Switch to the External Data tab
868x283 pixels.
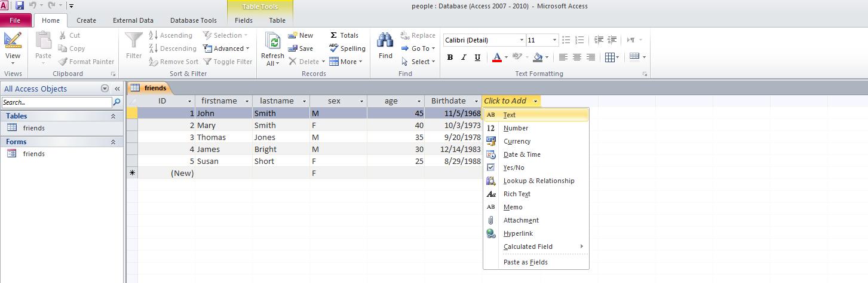tap(133, 20)
